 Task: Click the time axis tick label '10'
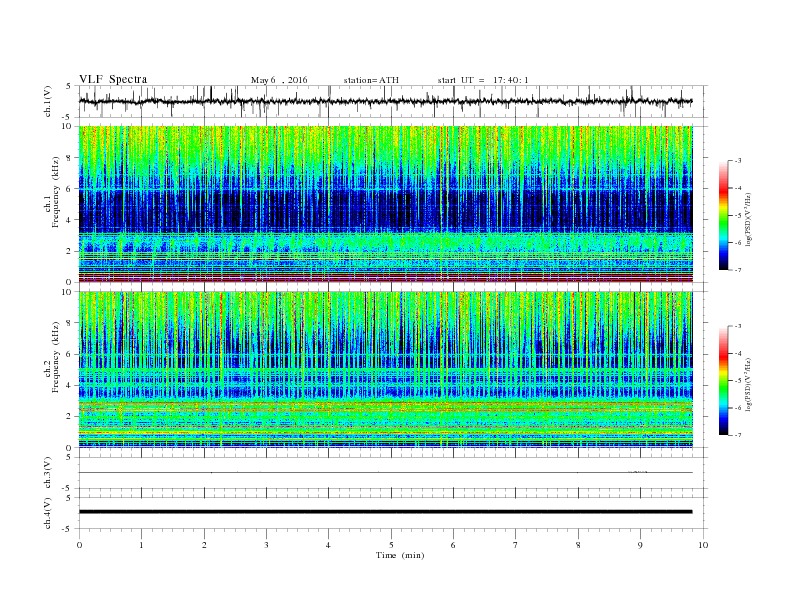click(703, 545)
